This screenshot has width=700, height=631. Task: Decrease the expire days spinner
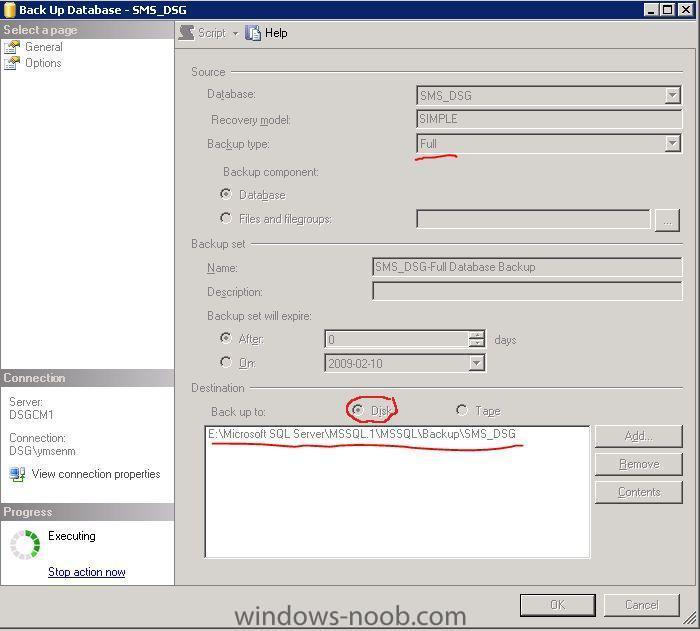coord(476,344)
